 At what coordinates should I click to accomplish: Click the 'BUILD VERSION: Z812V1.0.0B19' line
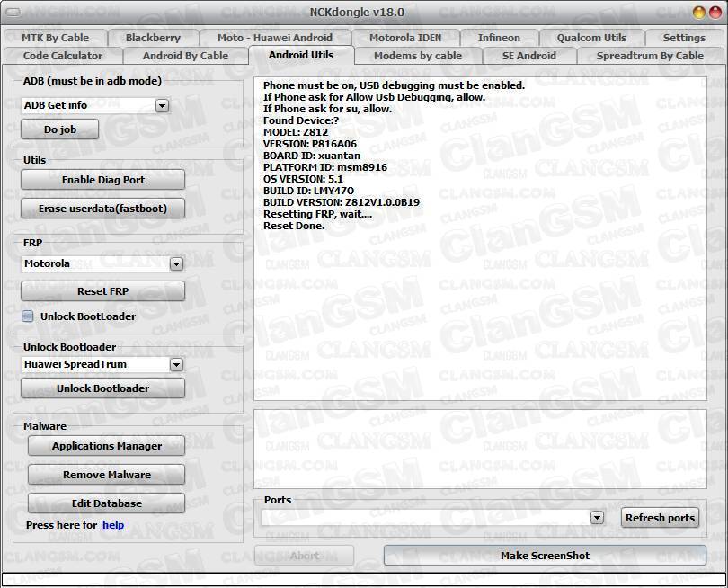pos(342,202)
